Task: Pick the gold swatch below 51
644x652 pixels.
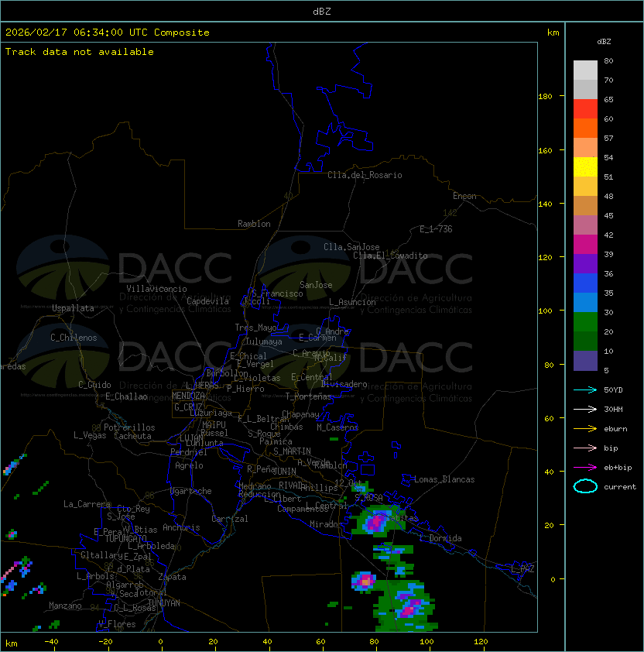Action: point(585,187)
